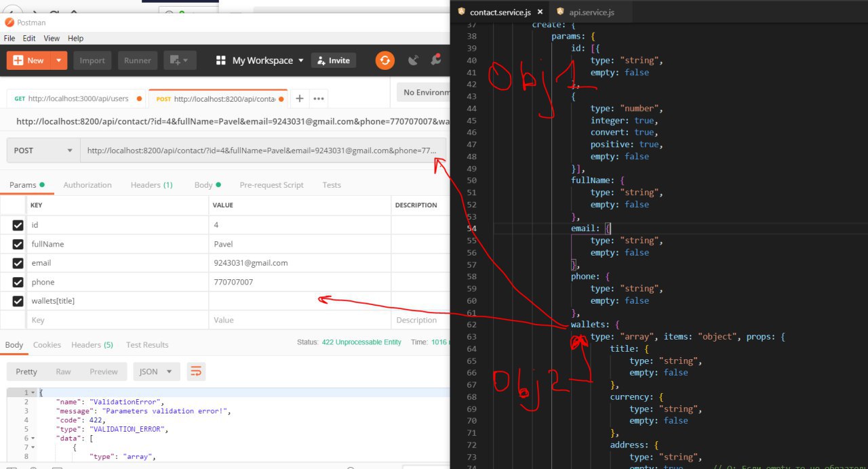868x469 pixels.
Task: Click the Import button
Action: (x=92, y=60)
